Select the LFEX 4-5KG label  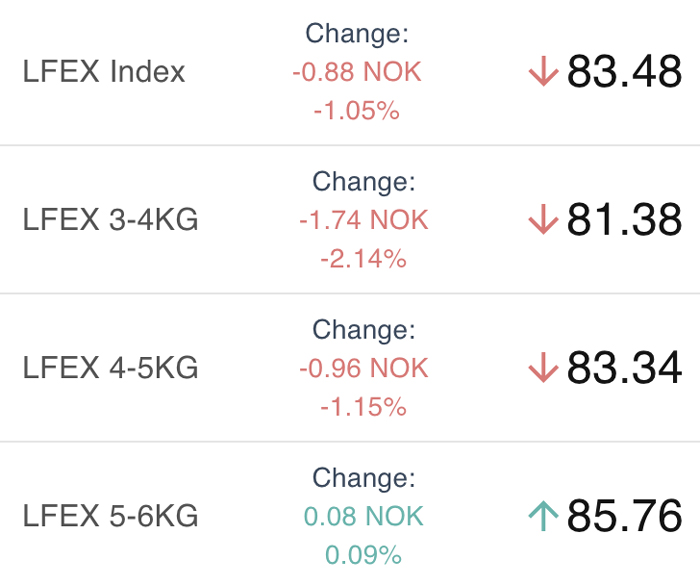pos(110,368)
